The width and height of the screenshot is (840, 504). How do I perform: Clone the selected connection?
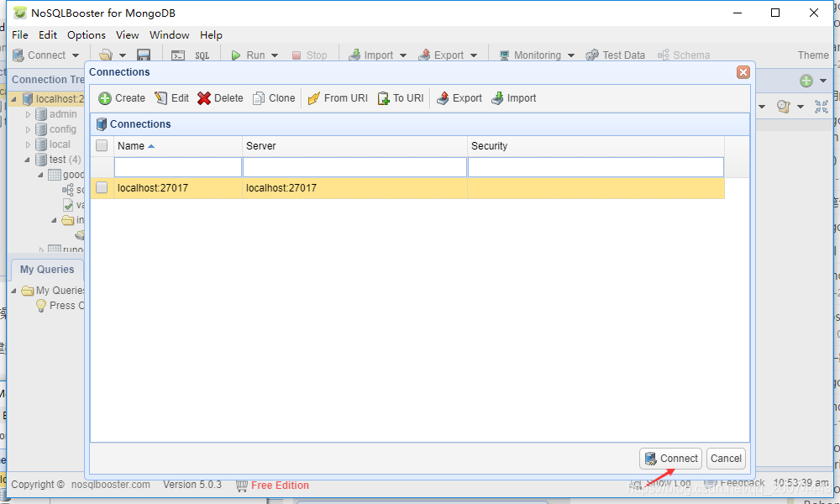(274, 98)
